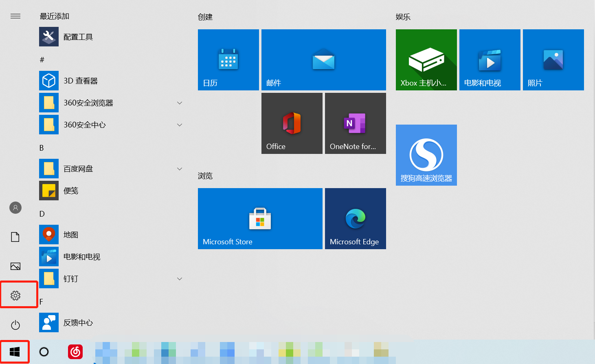The height and width of the screenshot is (364, 595).
Task: Open the Xbox 主机小... tile
Action: click(x=426, y=60)
